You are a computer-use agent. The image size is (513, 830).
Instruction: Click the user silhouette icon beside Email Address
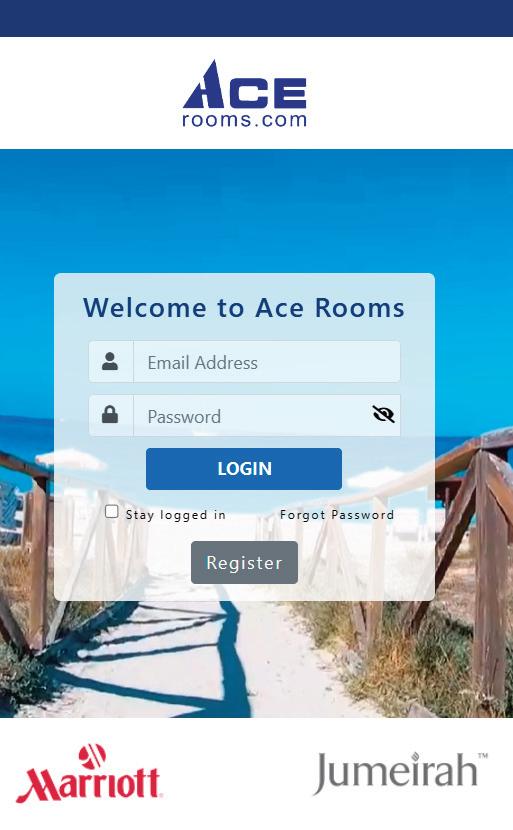110,362
